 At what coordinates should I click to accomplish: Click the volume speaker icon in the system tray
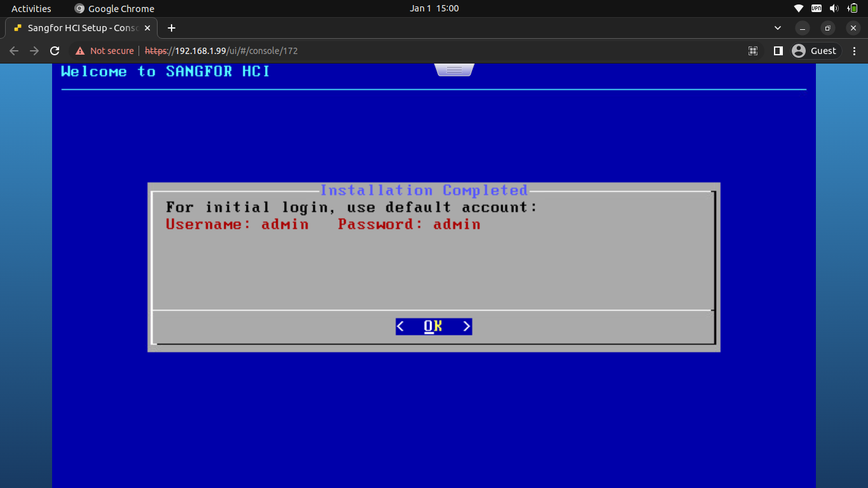pos(834,8)
